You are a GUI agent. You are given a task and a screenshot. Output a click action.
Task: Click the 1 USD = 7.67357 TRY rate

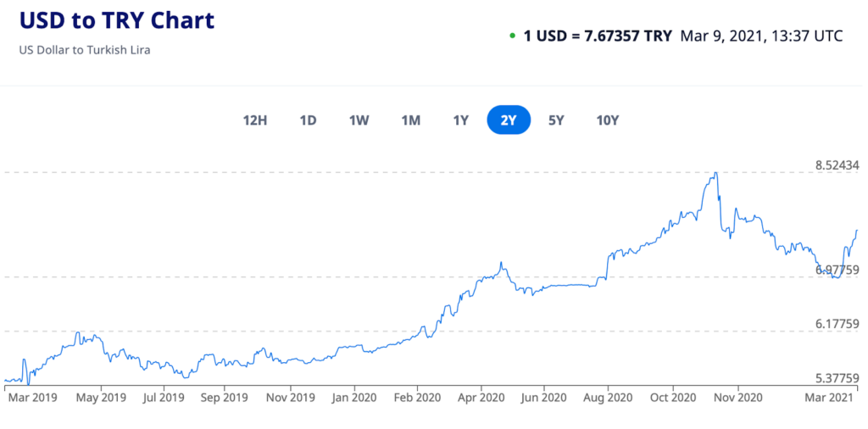pyautogui.click(x=598, y=36)
